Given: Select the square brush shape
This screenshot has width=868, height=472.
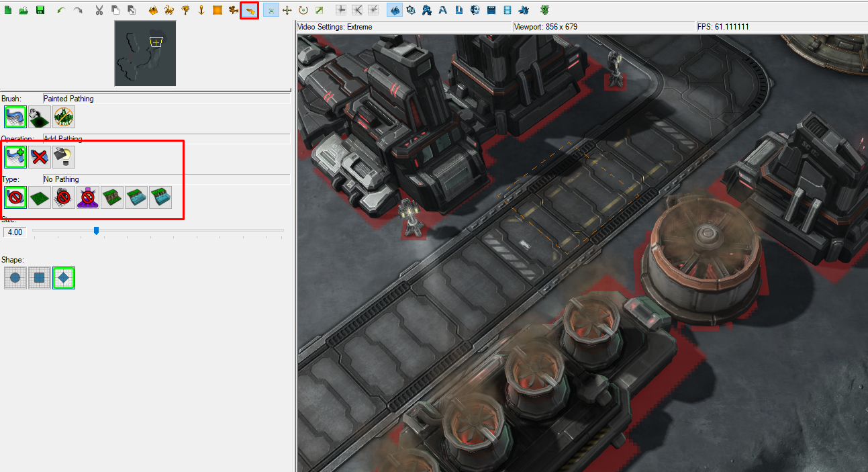Looking at the screenshot, I should point(40,278).
